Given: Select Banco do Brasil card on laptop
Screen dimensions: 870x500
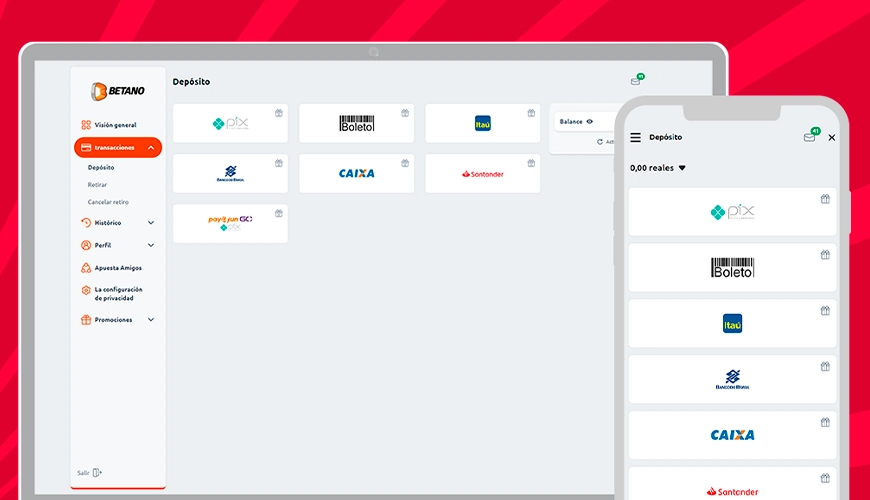Looking at the screenshot, I should [230, 173].
